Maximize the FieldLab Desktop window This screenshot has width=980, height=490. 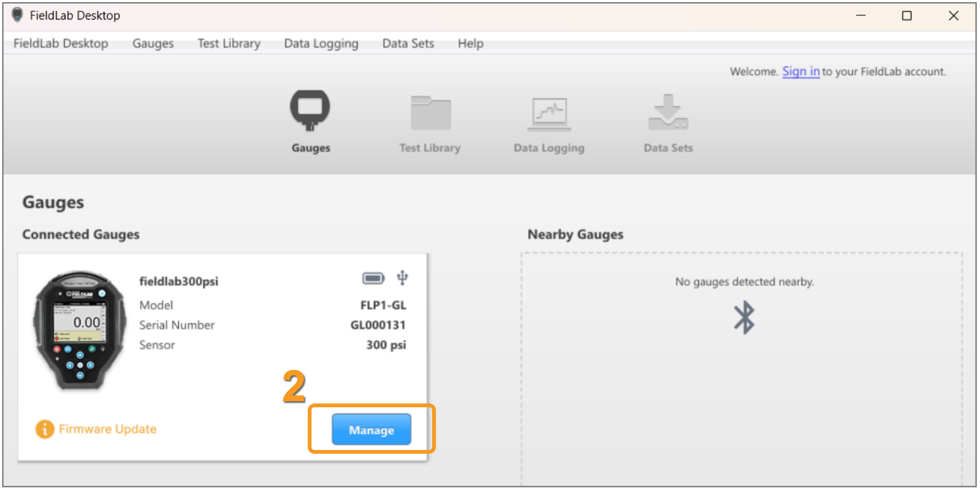(x=907, y=16)
